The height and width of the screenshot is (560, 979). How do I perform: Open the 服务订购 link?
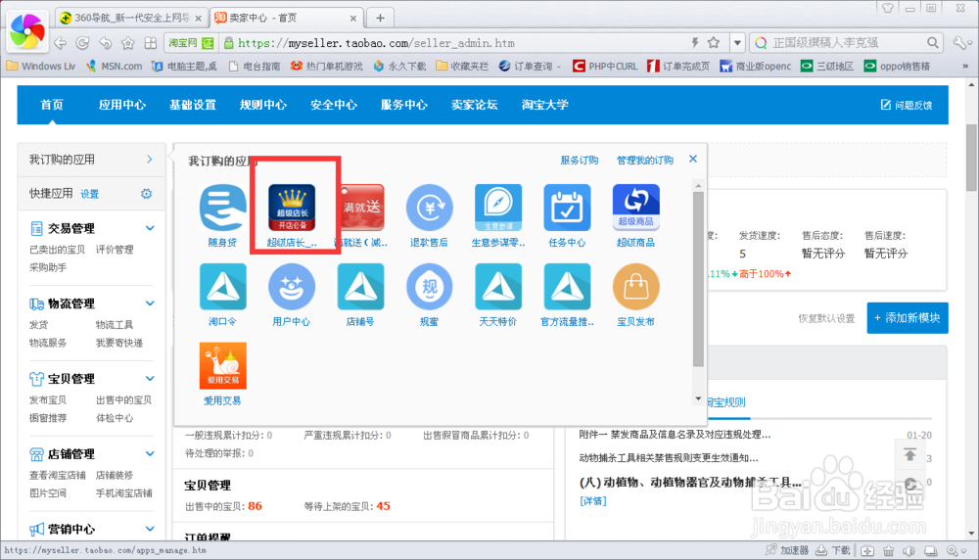(579, 161)
